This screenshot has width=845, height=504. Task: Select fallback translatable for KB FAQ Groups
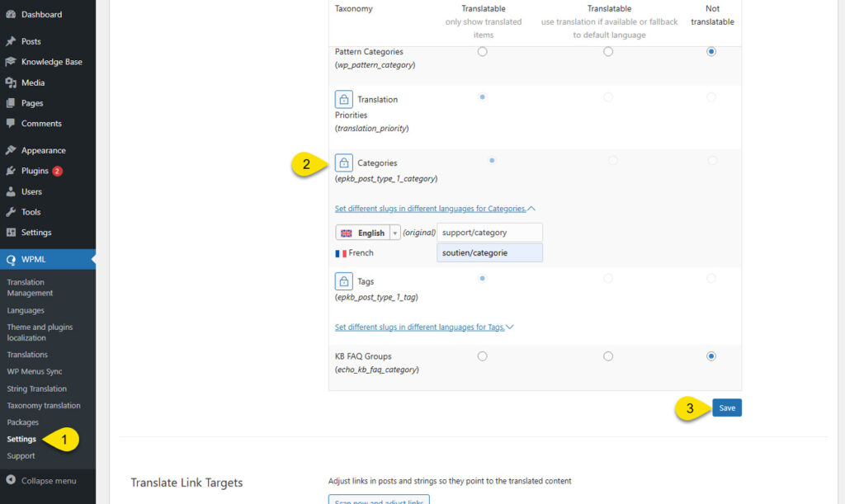(608, 356)
